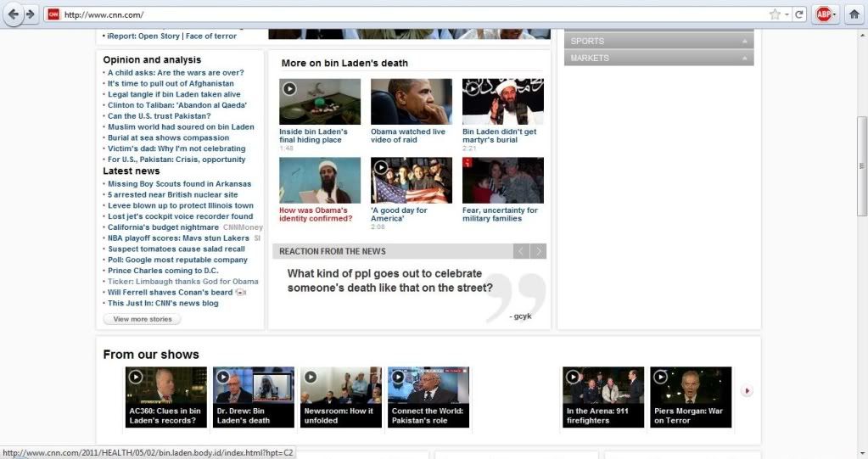This screenshot has width=868, height=459.
Task: Click the URL address bar field
Action: pyautogui.click(x=407, y=14)
